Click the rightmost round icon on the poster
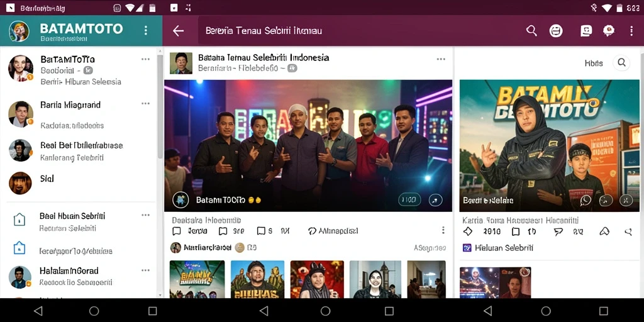Viewport: 644px width, 322px height. click(x=626, y=200)
